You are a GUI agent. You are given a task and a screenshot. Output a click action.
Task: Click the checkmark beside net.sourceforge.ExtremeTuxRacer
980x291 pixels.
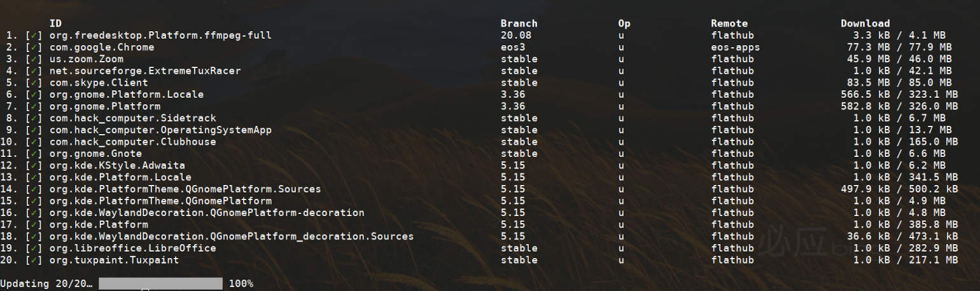[33, 71]
